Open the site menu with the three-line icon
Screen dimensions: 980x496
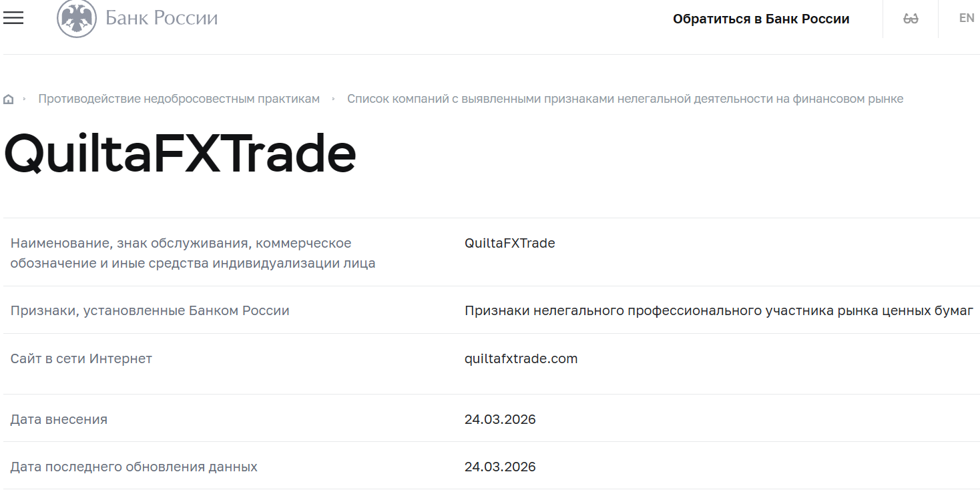(13, 18)
